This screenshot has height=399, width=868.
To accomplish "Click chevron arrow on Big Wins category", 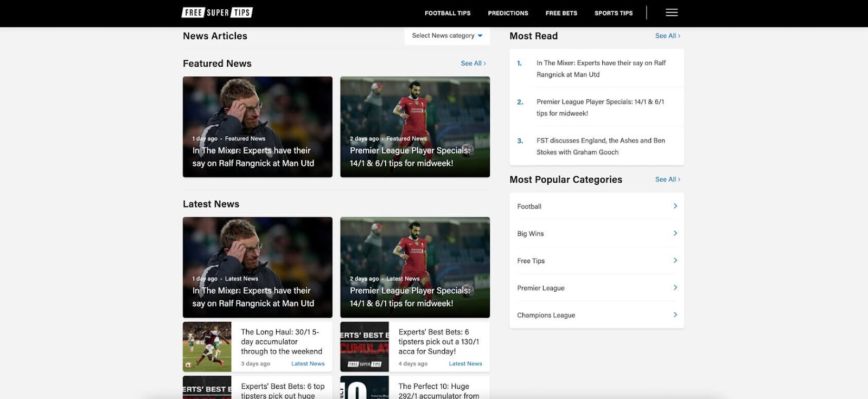I will pyautogui.click(x=675, y=233).
